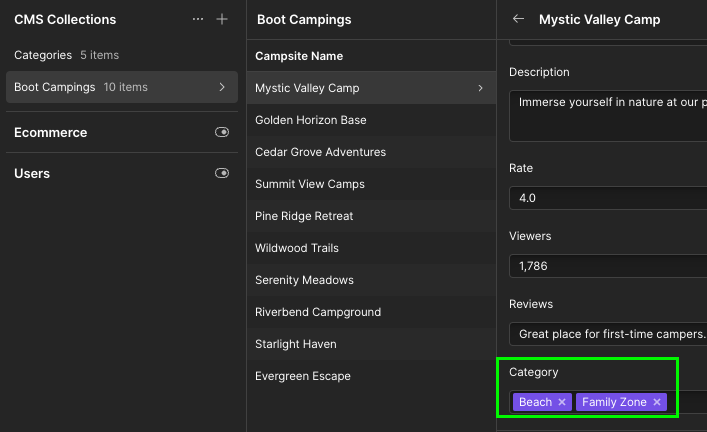Add a new CMS collection with plus icon
Image resolution: width=707 pixels, height=432 pixels.
click(x=222, y=19)
